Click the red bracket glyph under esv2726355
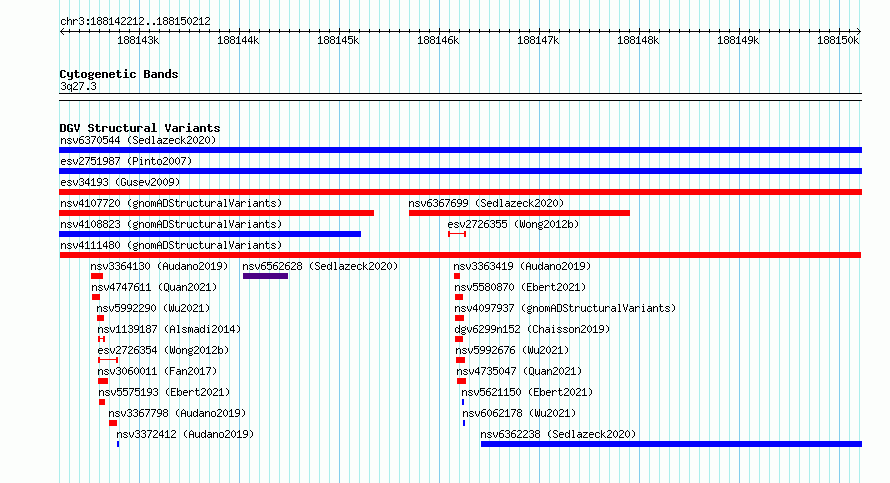The height and width of the screenshot is (483, 890). pyautogui.click(x=457, y=234)
